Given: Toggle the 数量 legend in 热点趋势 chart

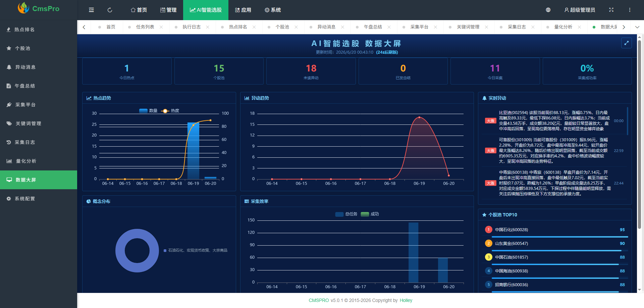Looking at the screenshot, I should pyautogui.click(x=148, y=111).
